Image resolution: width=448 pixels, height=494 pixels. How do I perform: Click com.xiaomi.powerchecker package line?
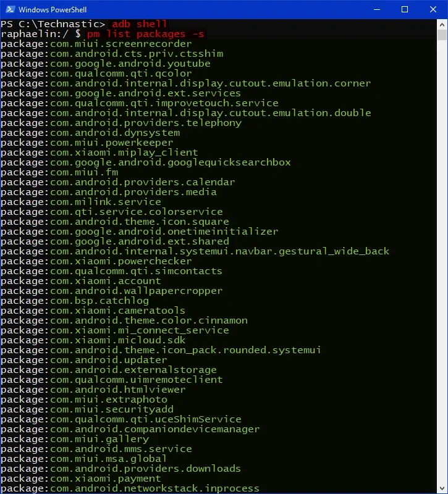coord(96,261)
